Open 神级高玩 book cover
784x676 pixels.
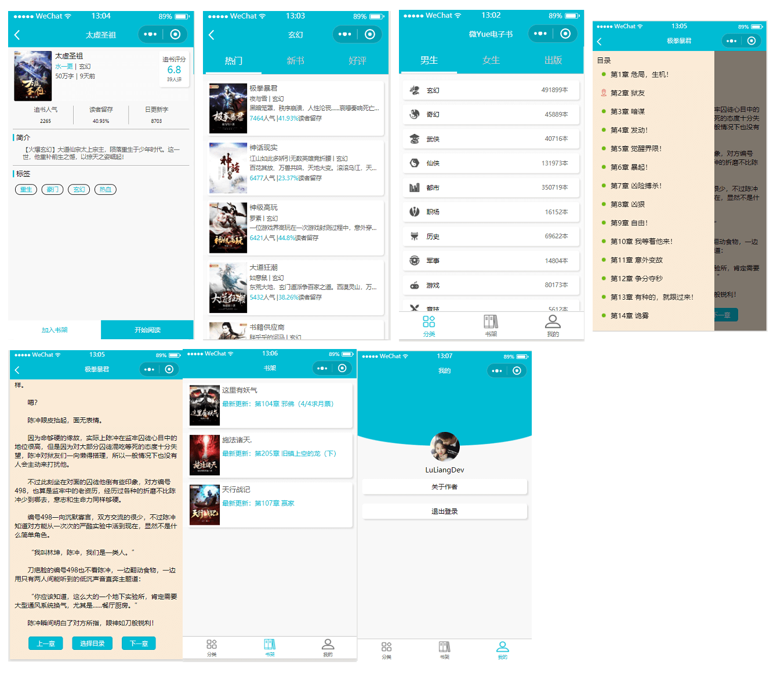pos(228,228)
